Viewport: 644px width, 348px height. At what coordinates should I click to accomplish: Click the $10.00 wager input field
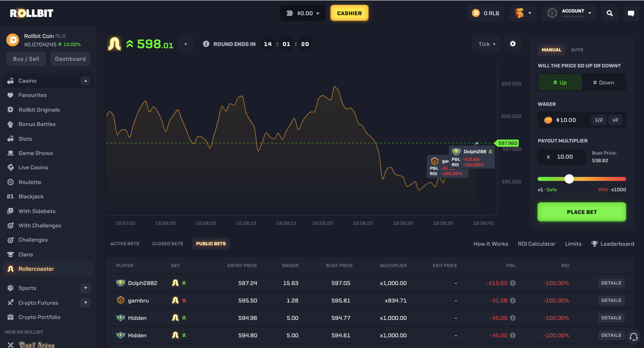point(566,120)
